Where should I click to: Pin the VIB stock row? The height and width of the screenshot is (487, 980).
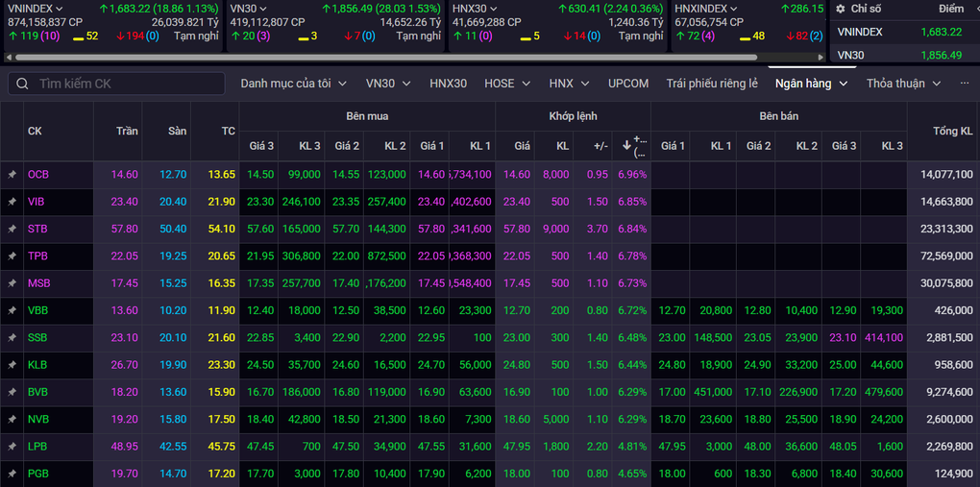[12, 202]
